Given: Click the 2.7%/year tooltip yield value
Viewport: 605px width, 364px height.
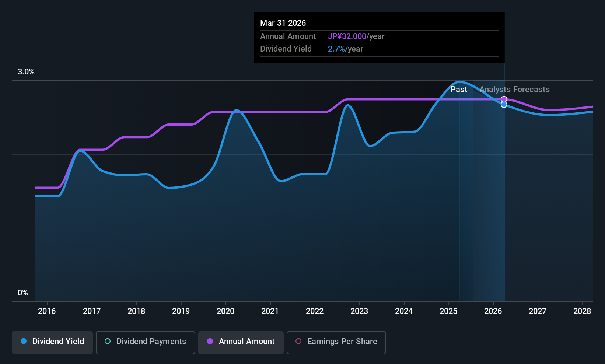Looking at the screenshot, I should (x=345, y=49).
